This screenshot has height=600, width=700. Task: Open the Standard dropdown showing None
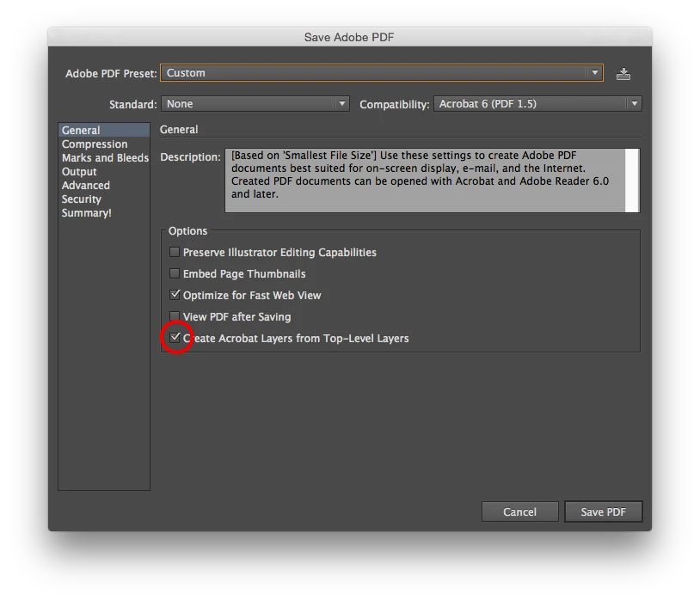255,104
